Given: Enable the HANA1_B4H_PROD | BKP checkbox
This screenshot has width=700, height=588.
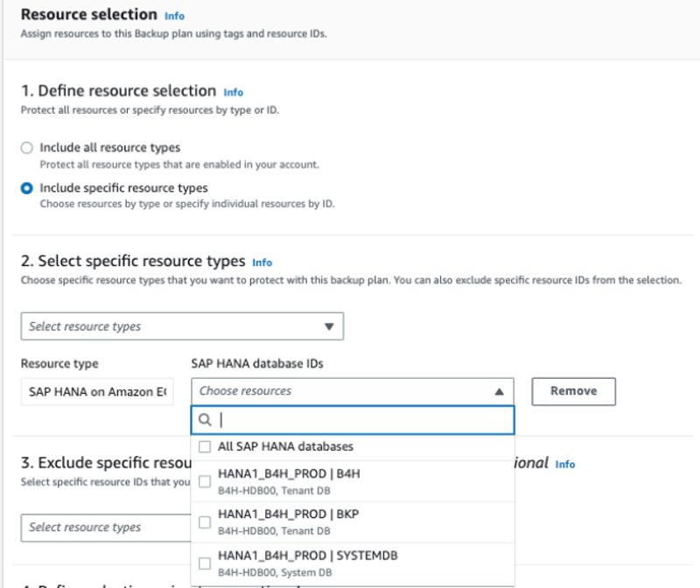Looking at the screenshot, I should (x=205, y=522).
